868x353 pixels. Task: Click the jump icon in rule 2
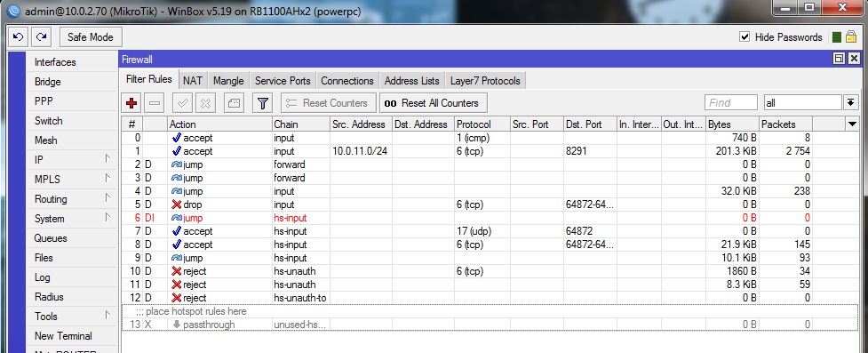[177, 164]
